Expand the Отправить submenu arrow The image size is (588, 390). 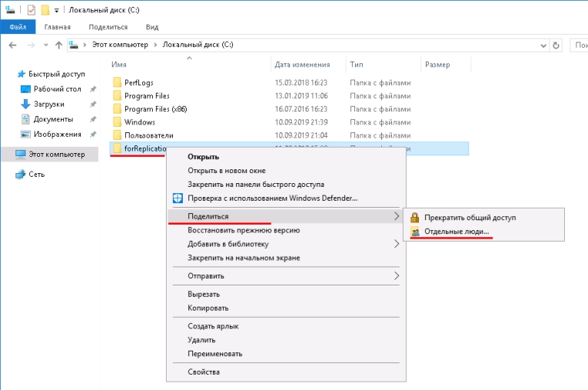pyautogui.click(x=397, y=275)
